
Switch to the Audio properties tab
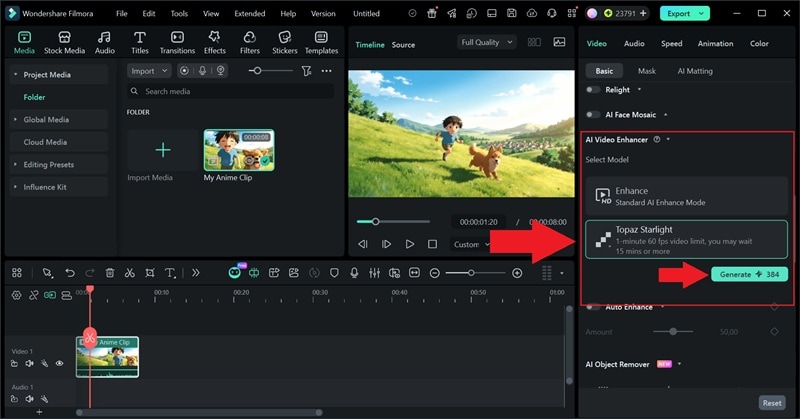634,44
